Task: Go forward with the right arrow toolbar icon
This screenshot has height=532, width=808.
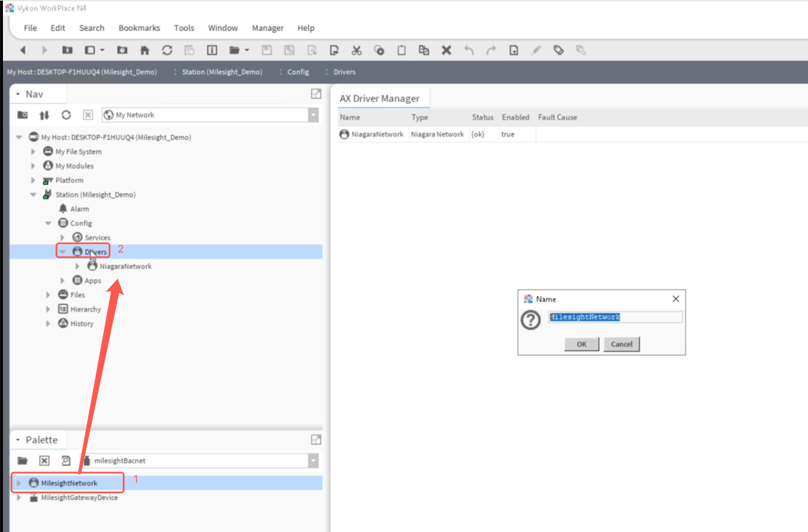Action: [45, 50]
